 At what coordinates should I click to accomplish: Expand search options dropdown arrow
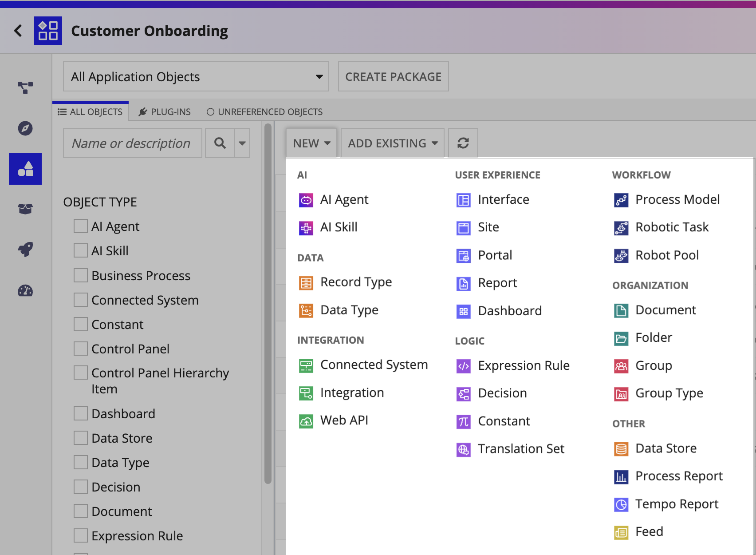pyautogui.click(x=242, y=143)
